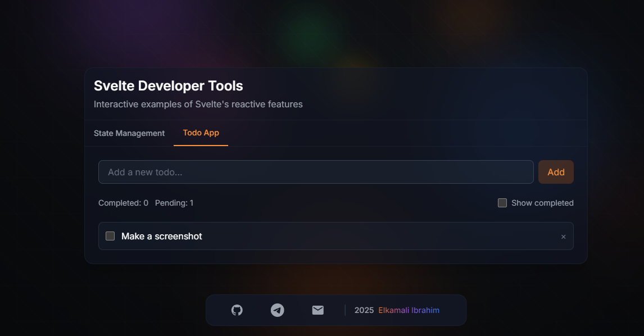644x336 pixels.
Task: Focus the 'Add a new todo...' field
Action: [316, 172]
